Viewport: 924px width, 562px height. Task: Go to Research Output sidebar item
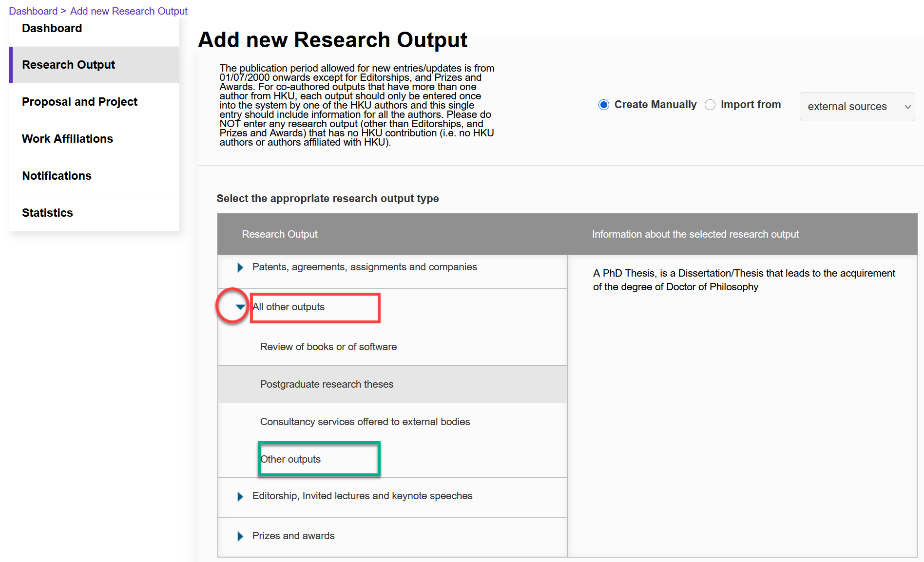click(94, 65)
